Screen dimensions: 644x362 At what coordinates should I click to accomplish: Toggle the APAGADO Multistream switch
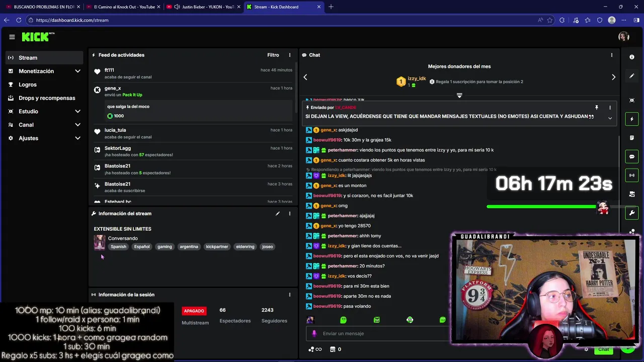click(x=194, y=311)
